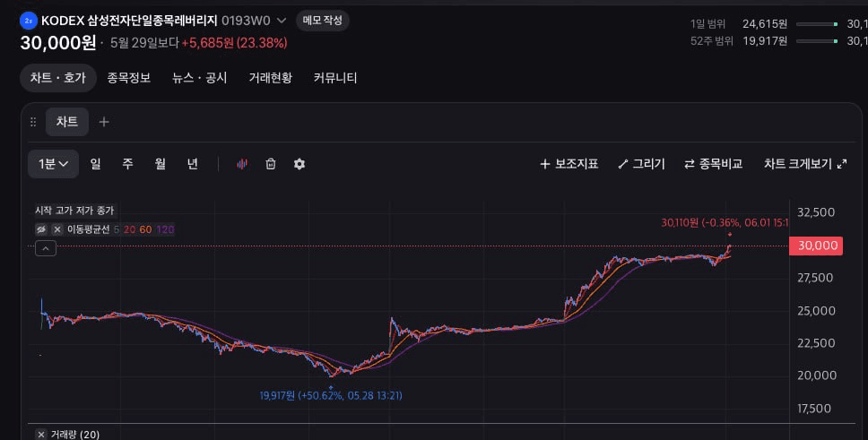
Task: Click the 시작 고가 저가 종가 label
Action: tap(74, 211)
